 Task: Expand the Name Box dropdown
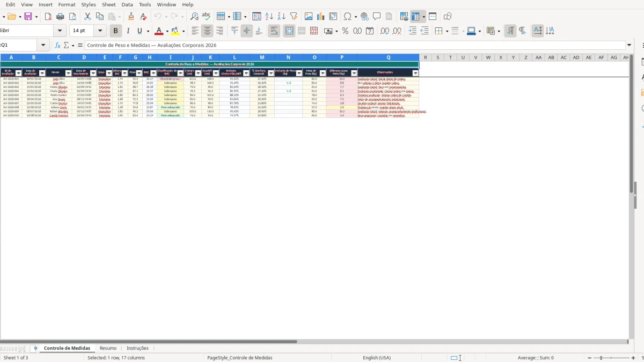43,46
